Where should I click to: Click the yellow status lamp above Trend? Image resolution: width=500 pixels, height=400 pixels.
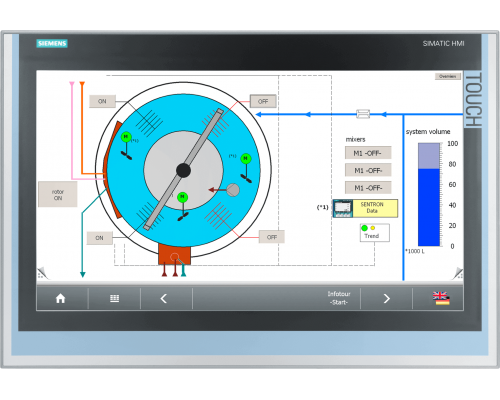[x=373, y=228]
